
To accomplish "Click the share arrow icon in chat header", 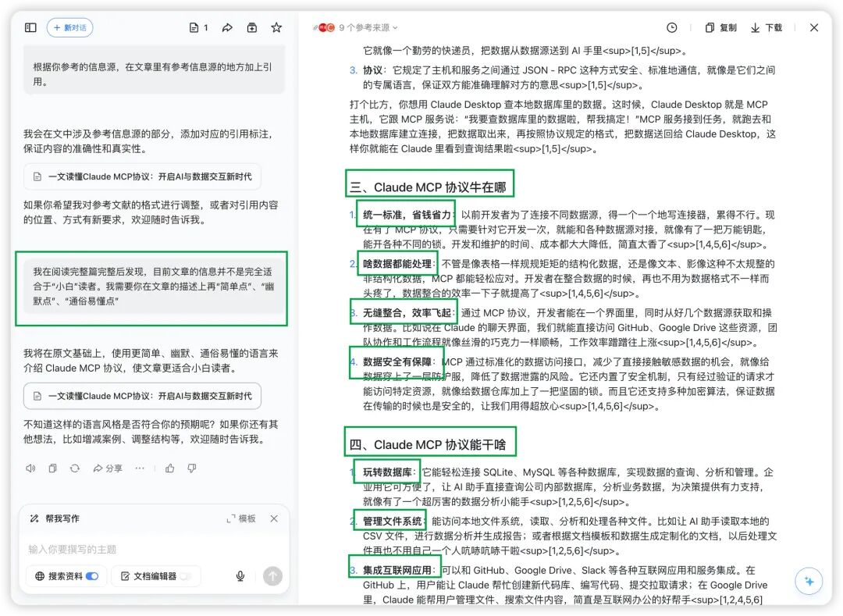I will [227, 27].
